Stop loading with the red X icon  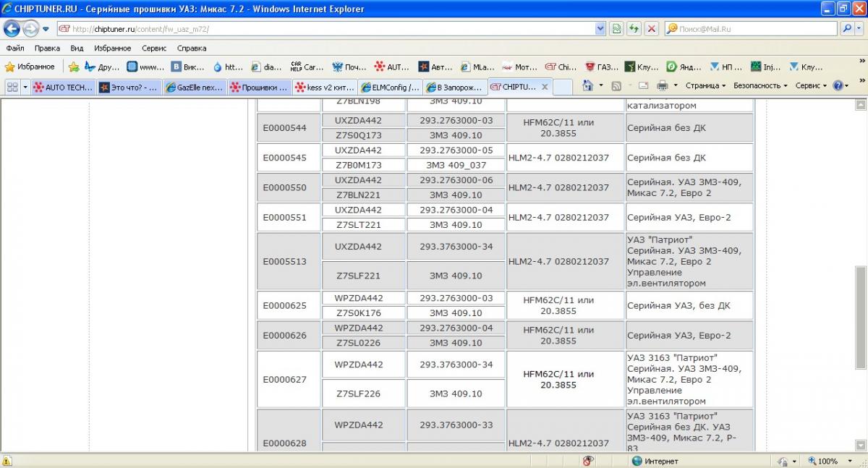point(652,29)
